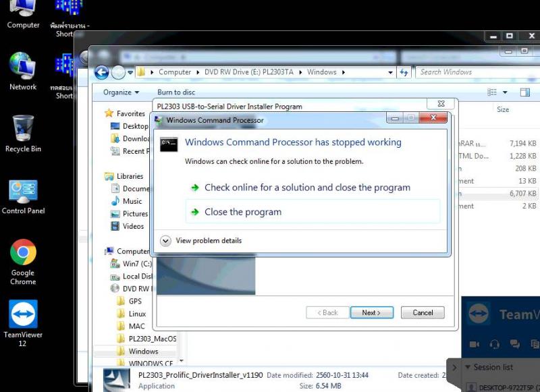540x392 pixels.
Task: Click DVD RW Drive (E:) PL2303TA breadcrumb
Action: (x=248, y=72)
